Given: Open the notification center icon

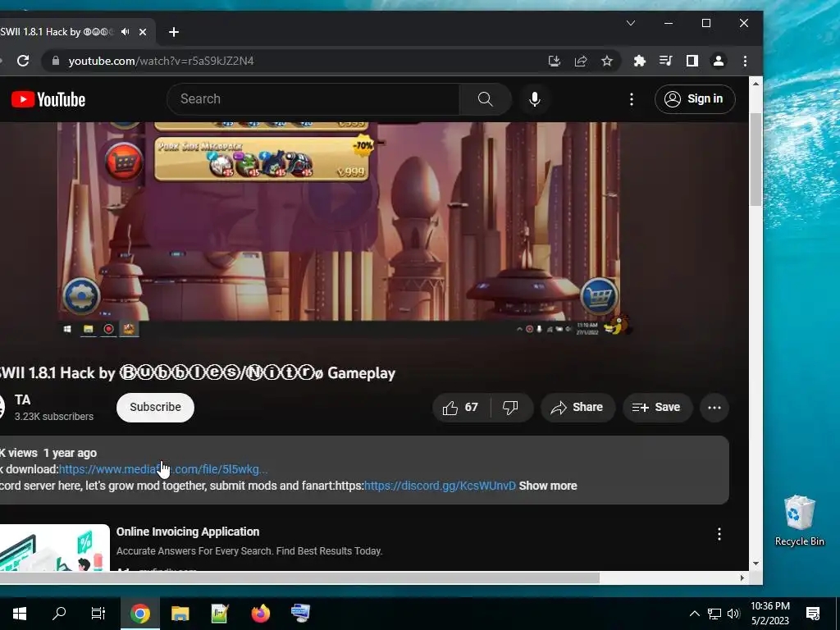Looking at the screenshot, I should pos(813,614).
